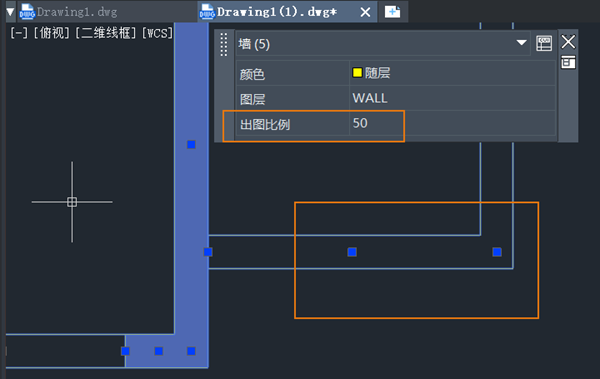600x379 pixels.
Task: Click the 出图比例 property label
Action: (265, 124)
